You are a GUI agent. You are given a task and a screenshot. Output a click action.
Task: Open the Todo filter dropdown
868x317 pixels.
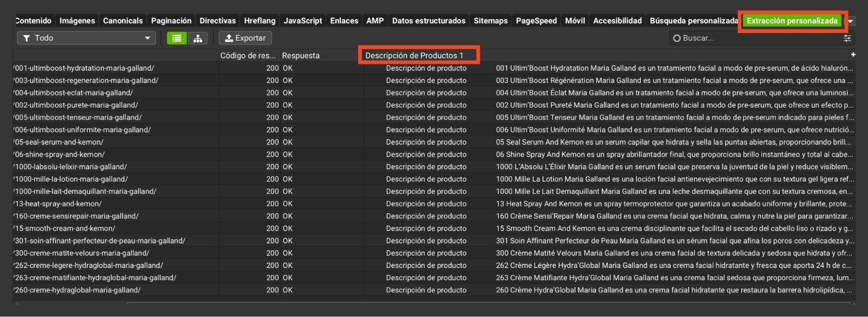86,38
